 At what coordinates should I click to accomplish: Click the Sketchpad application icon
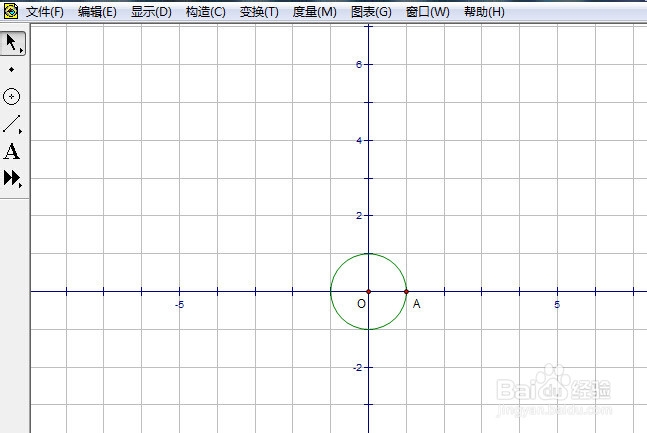[11, 11]
